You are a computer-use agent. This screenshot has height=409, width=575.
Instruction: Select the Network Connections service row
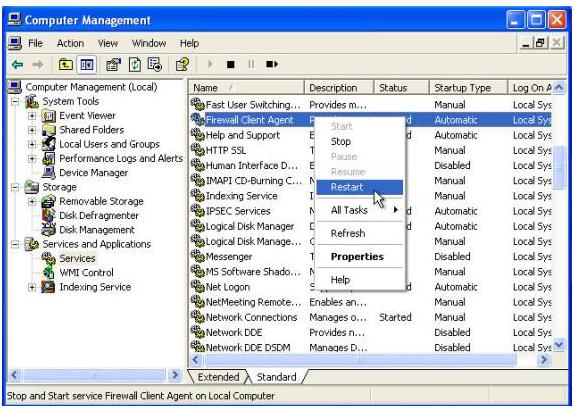[370, 317]
